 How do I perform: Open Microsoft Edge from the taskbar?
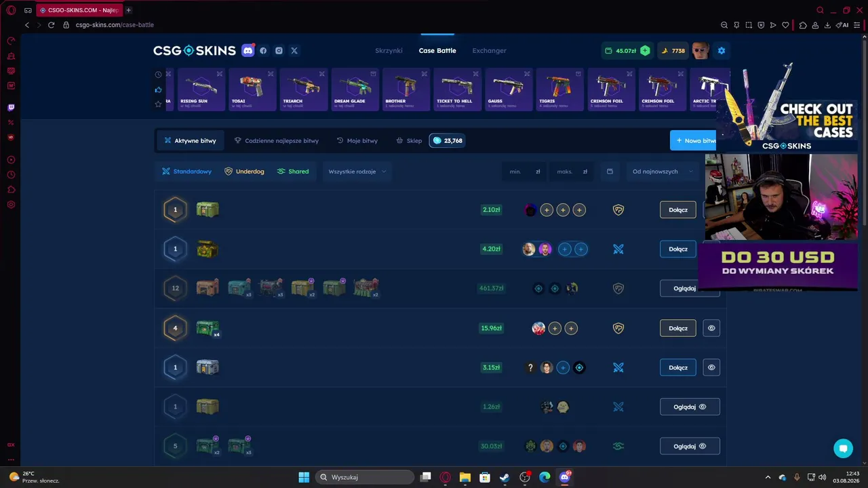[x=545, y=477]
